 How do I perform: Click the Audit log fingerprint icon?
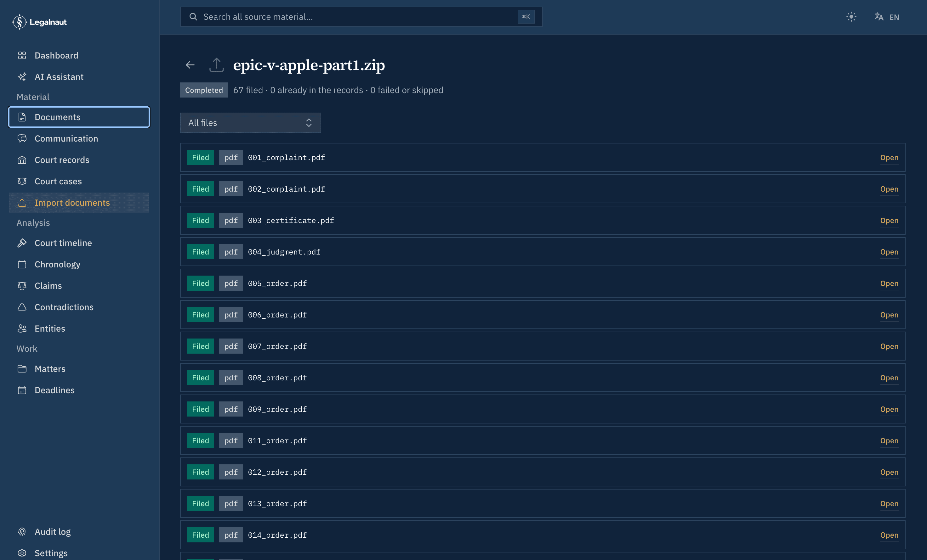(22, 532)
